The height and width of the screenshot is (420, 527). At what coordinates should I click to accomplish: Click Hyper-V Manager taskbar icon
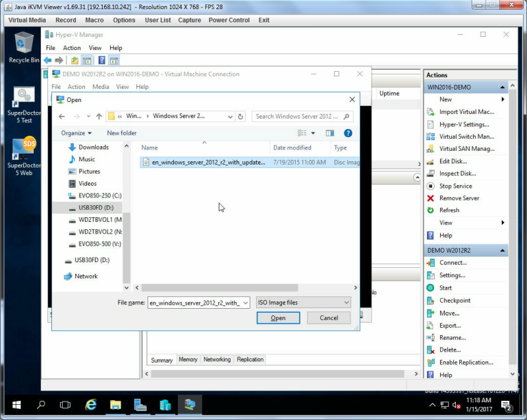point(165,405)
